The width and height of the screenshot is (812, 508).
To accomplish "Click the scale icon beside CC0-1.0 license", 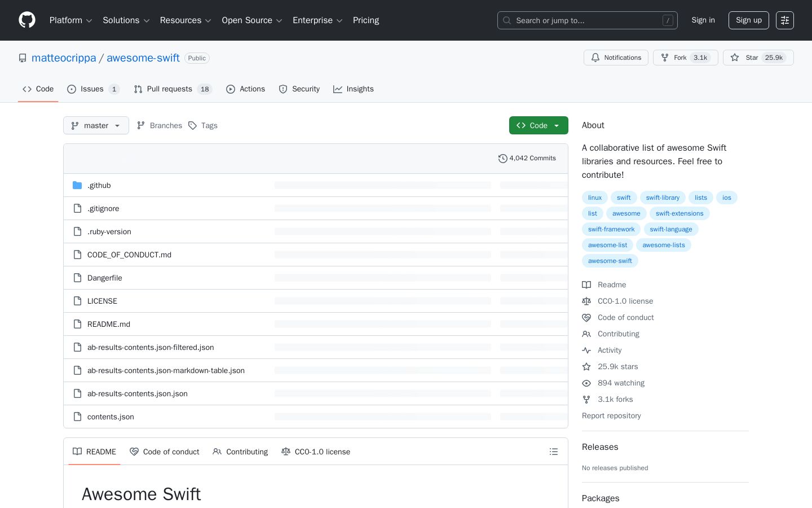I will click(x=586, y=301).
